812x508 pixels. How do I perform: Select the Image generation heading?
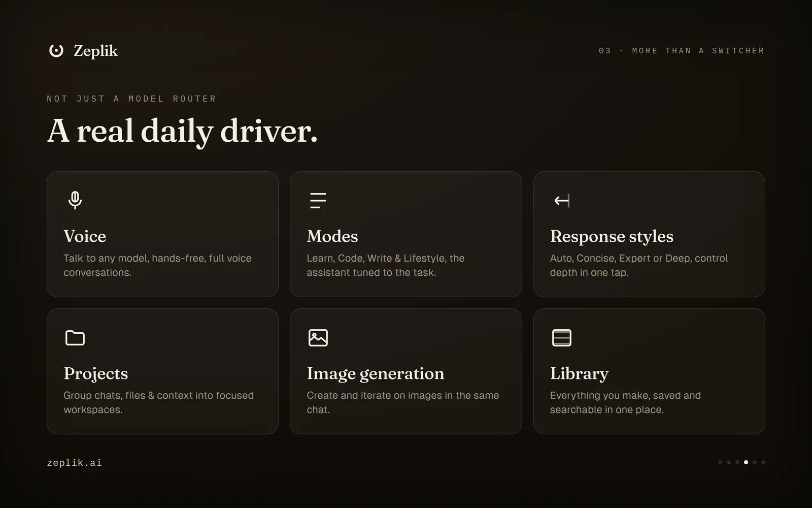tap(376, 374)
